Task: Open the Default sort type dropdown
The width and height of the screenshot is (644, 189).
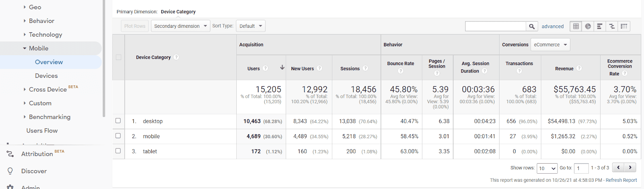Action: click(250, 26)
